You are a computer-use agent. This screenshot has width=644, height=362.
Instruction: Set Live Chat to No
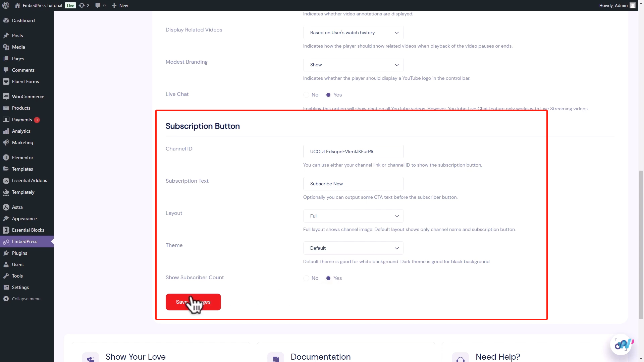tap(306, 95)
